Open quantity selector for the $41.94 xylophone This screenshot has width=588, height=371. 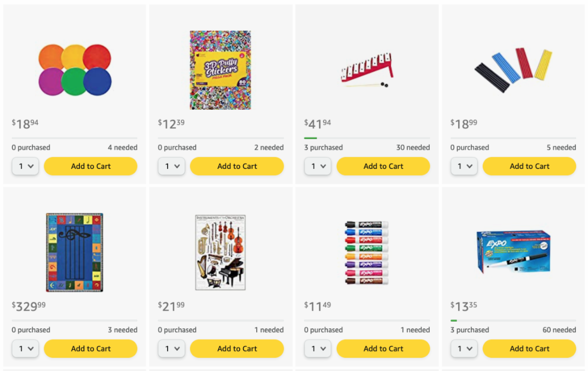[x=318, y=166]
